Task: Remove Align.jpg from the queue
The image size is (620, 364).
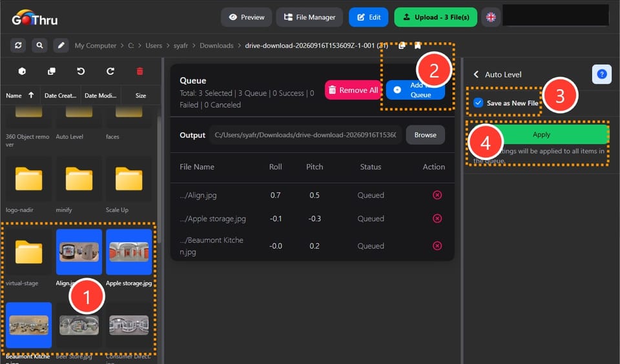Action: (437, 195)
